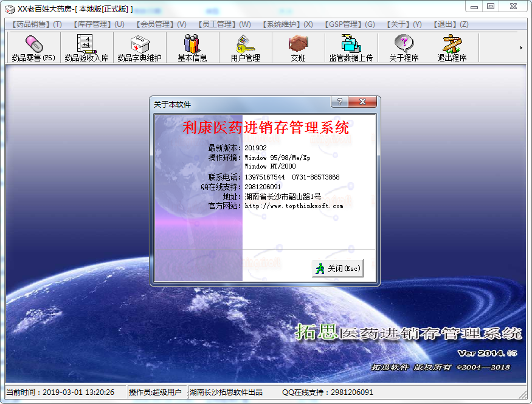Expand the toolbar overflow arrow
This screenshot has width=532, height=404.
tap(521, 48)
